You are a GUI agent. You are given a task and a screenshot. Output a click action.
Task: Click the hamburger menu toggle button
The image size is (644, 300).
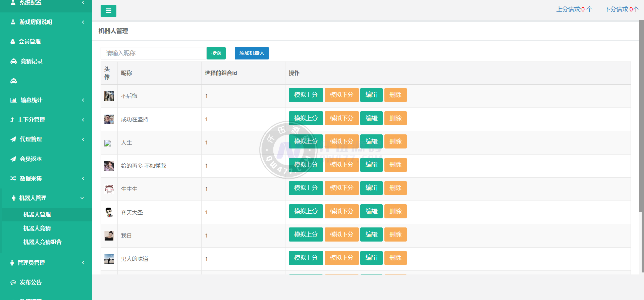tap(108, 11)
